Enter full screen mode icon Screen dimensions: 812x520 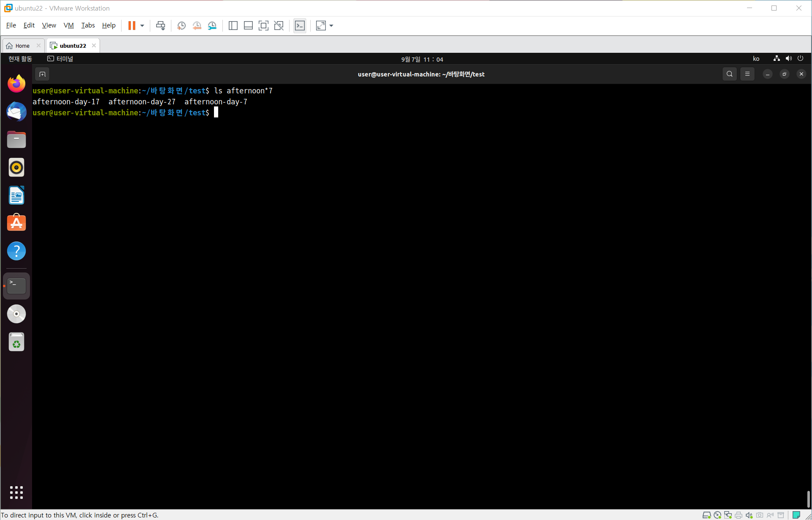(x=263, y=26)
